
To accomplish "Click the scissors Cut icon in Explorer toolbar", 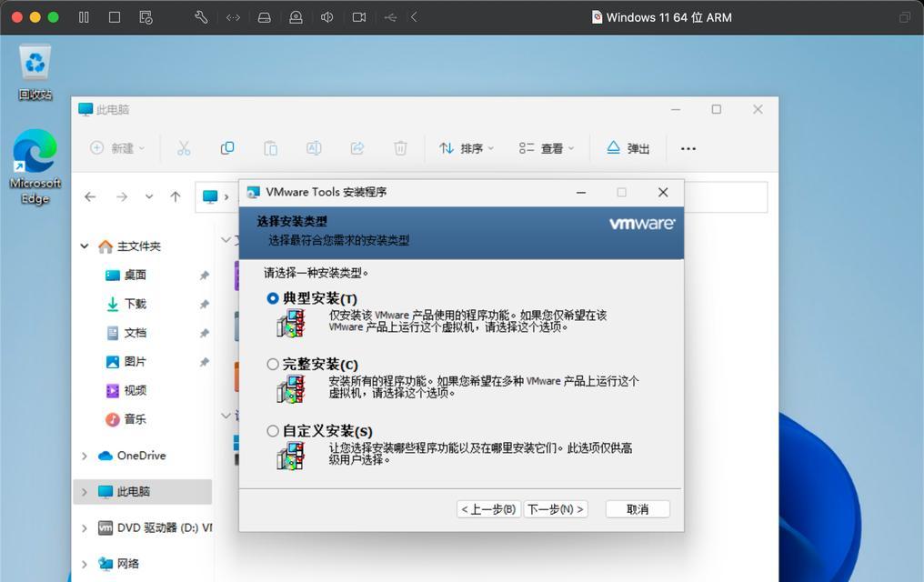I will [x=184, y=148].
